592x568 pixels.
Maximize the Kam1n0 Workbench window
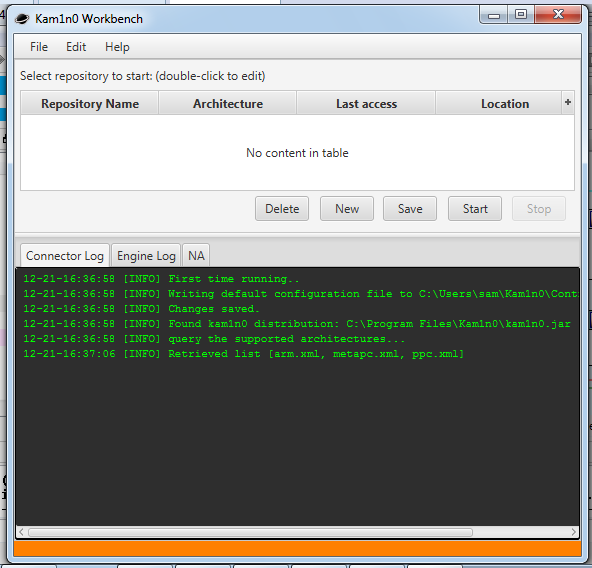[521, 15]
